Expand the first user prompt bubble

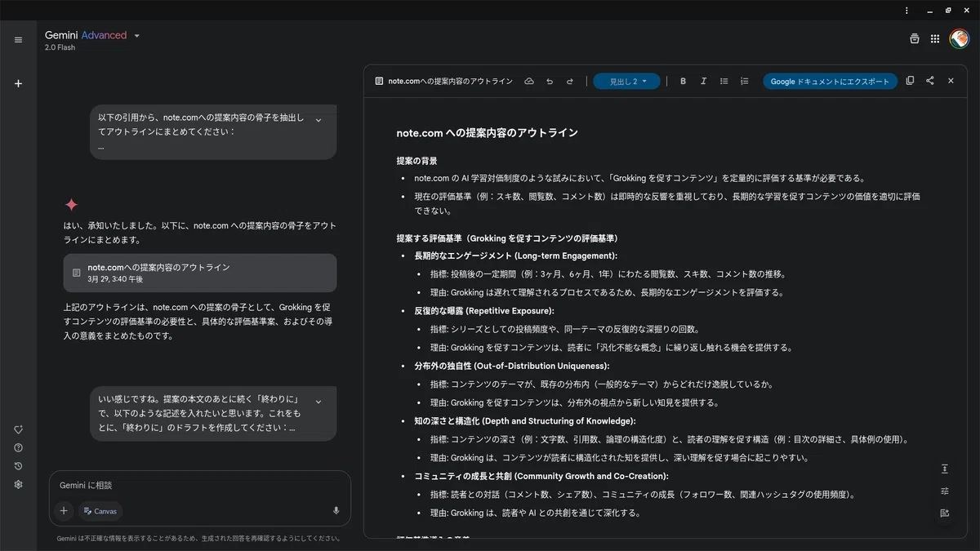pyautogui.click(x=318, y=120)
